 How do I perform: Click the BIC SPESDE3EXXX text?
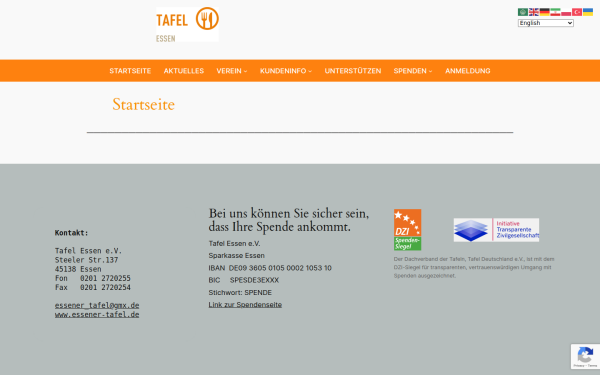244,280
